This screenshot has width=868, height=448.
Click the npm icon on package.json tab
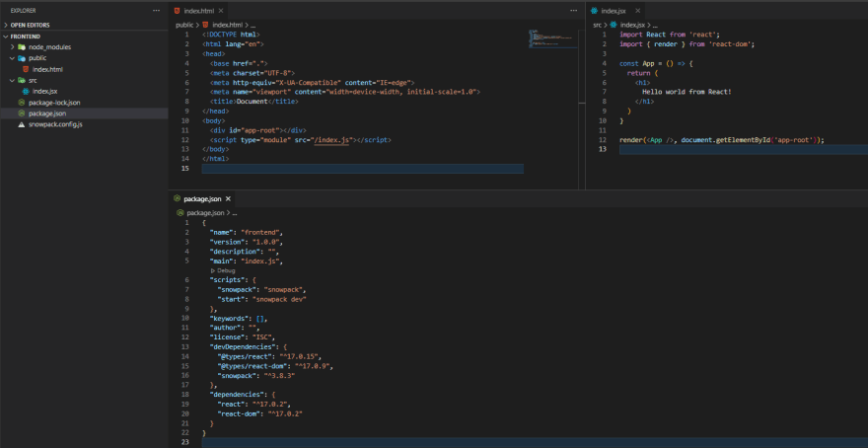pos(178,198)
